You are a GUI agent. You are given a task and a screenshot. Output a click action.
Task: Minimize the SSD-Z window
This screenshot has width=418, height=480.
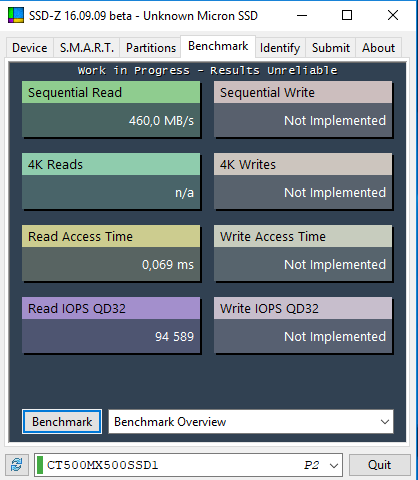click(302, 15)
